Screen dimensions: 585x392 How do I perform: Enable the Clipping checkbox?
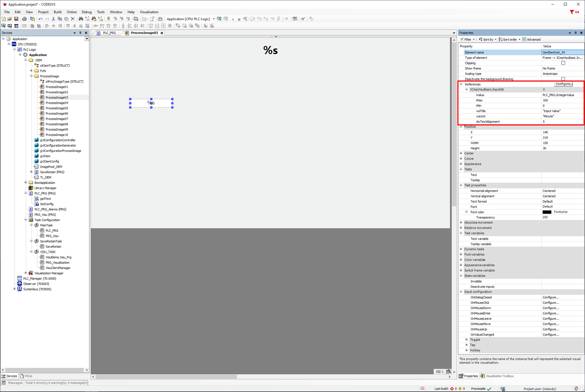[563, 63]
